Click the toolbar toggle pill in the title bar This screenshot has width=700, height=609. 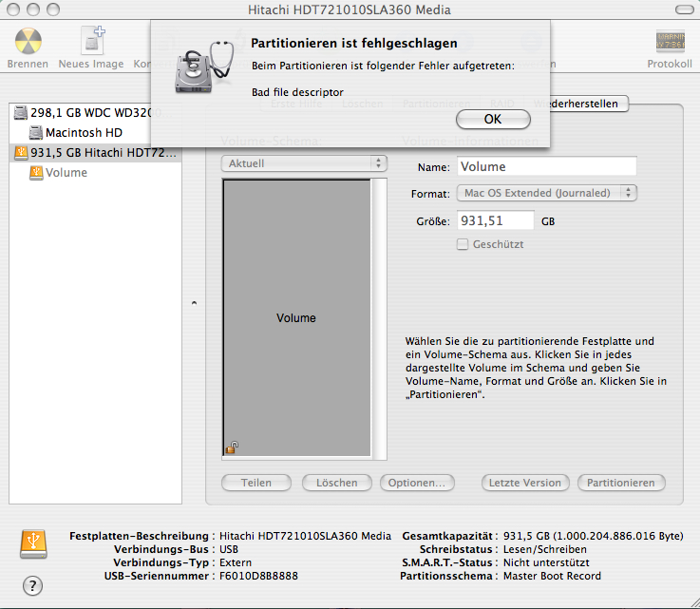coord(684,10)
